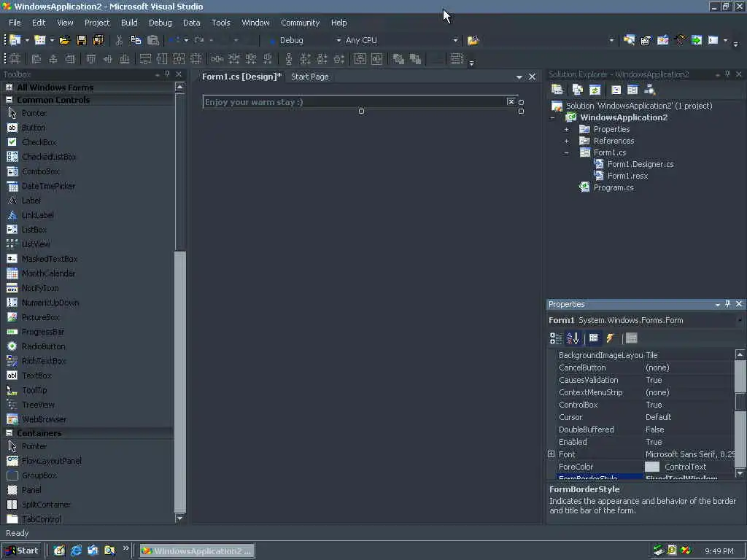Click Show All Files icon in Solution Explorer
Screen dimensions: 747x560
tap(578, 90)
